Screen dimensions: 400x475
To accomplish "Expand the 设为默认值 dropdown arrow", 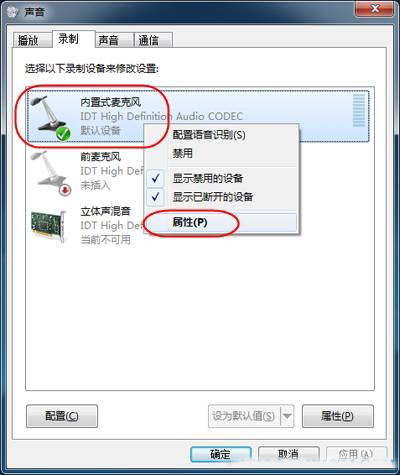I will 287,416.
